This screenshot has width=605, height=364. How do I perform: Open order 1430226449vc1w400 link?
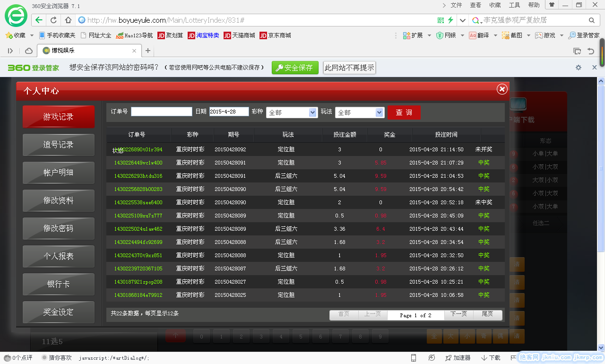[x=138, y=163]
